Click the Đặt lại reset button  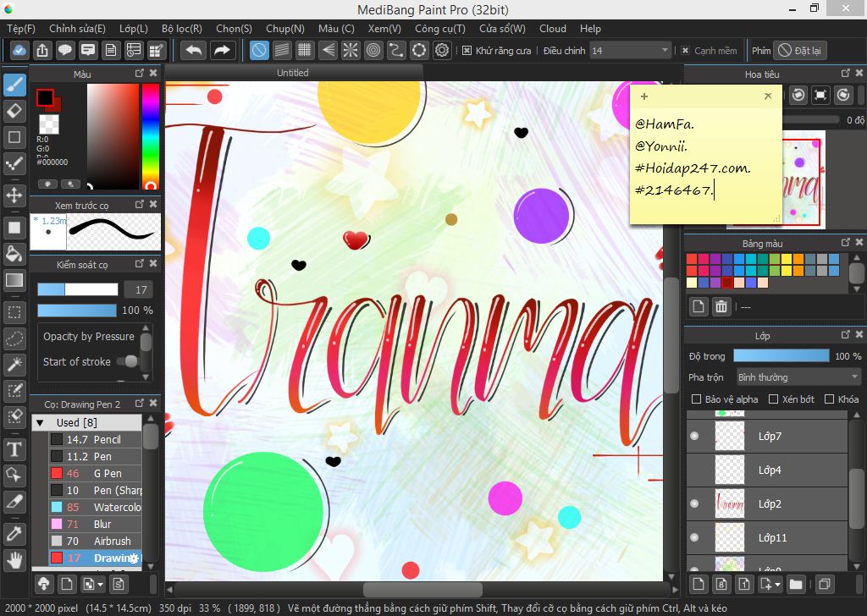[799, 51]
